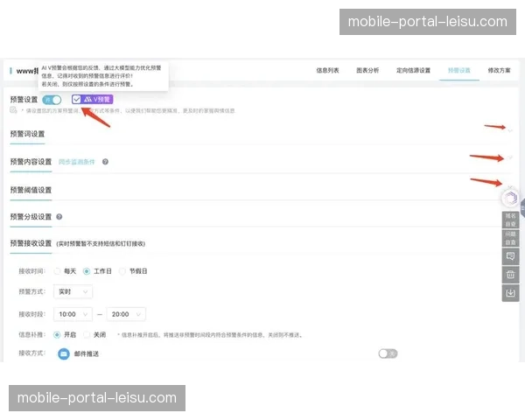Open the hexagon AI assistant floating icon

coord(510,199)
